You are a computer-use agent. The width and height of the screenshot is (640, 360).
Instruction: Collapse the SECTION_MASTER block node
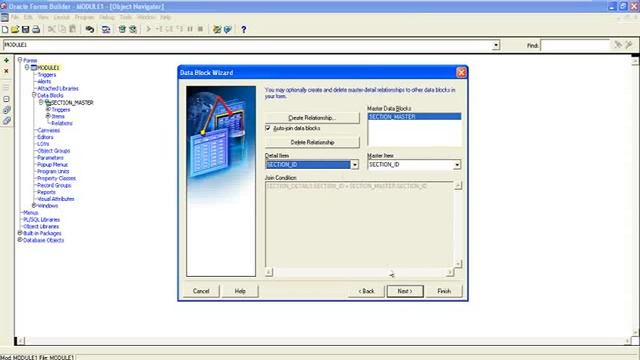[x=41, y=102]
